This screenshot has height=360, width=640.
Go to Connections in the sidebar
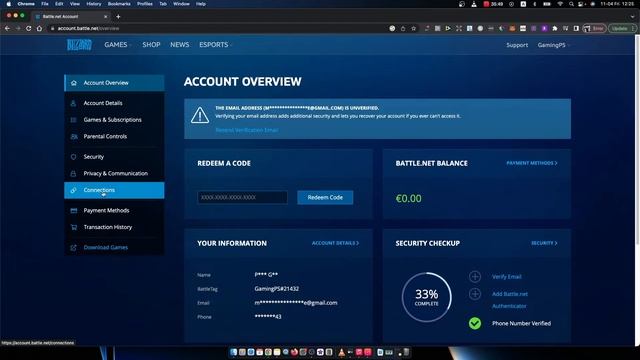114,190
